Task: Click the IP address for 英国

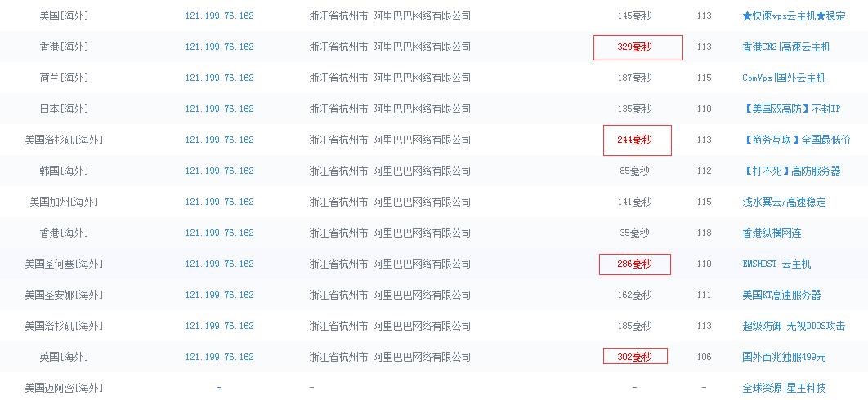Action: [219, 357]
